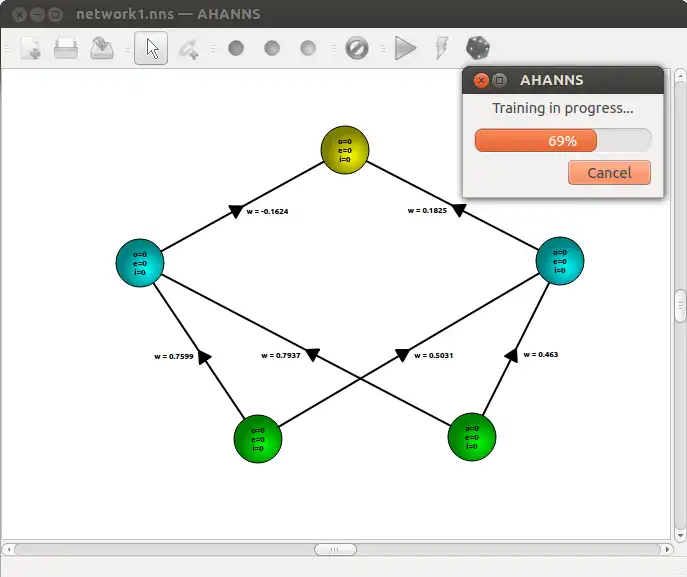Click the third gray neuron circle tool
This screenshot has width=687, height=577.
(x=308, y=48)
